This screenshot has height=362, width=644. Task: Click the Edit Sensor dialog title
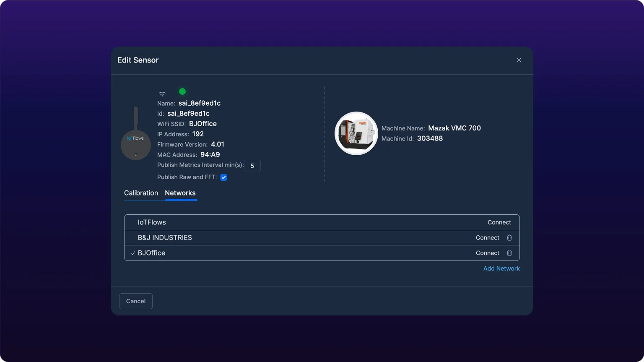click(x=138, y=60)
